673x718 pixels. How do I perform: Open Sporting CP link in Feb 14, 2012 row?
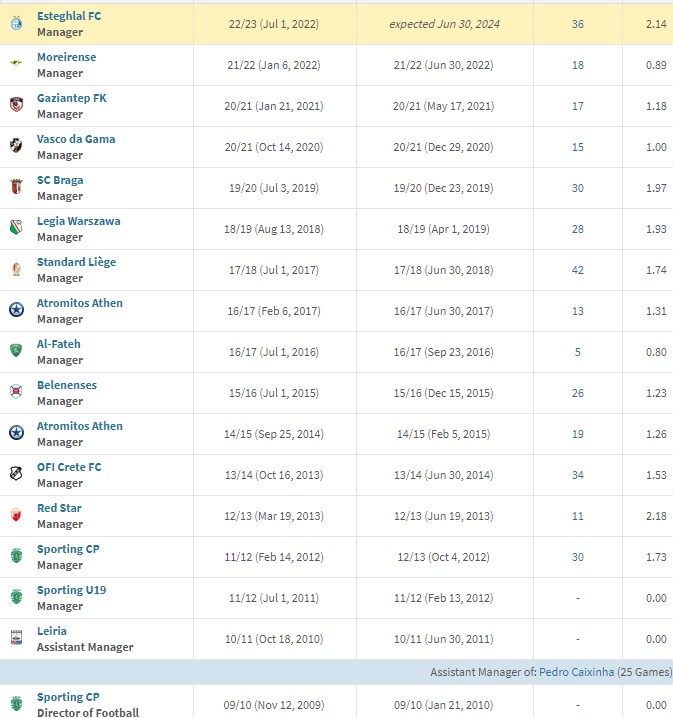pyautogui.click(x=68, y=549)
